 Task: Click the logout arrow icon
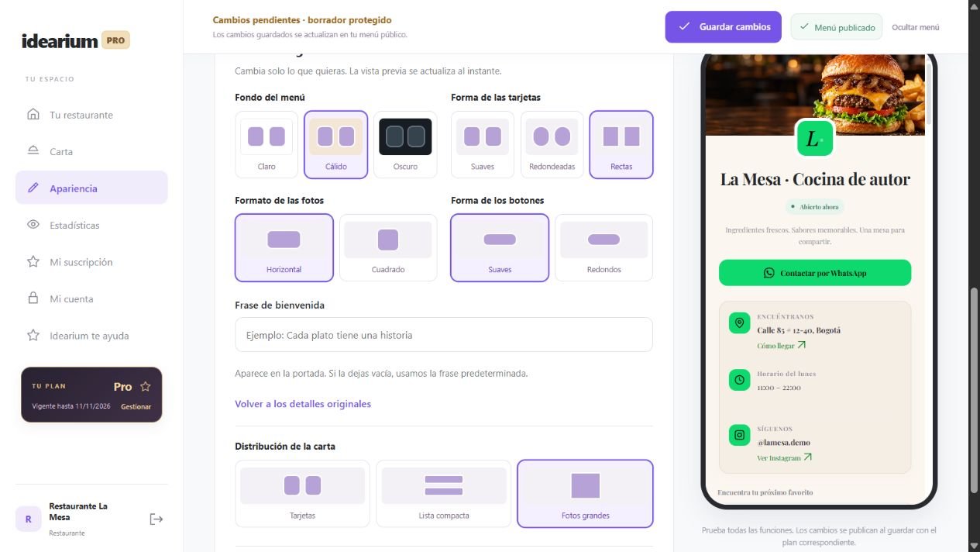156,519
